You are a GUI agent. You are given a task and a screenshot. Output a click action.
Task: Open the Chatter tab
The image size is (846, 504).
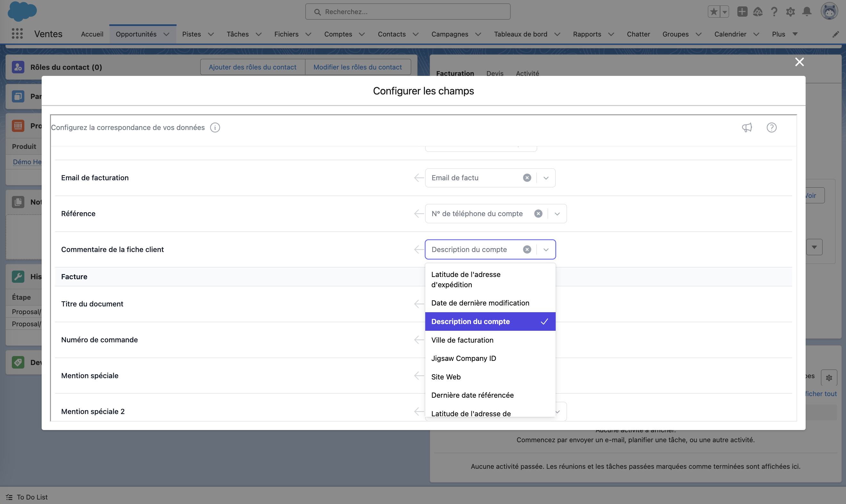click(x=638, y=34)
